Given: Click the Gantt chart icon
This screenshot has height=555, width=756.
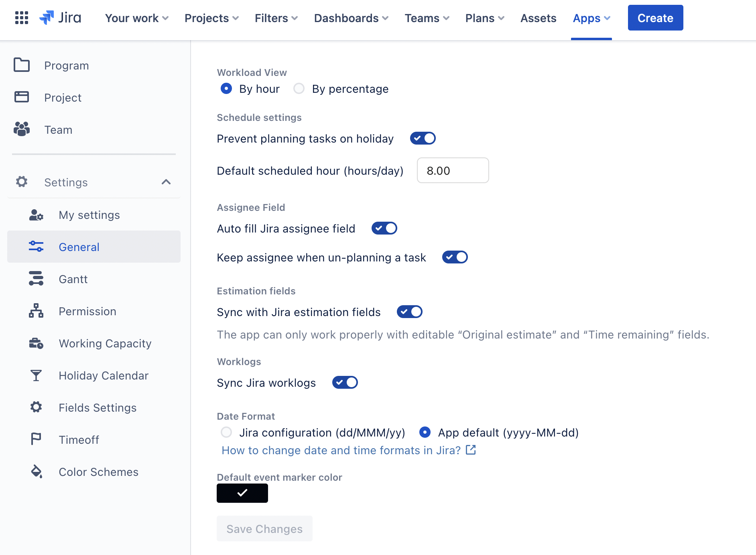Looking at the screenshot, I should (36, 279).
